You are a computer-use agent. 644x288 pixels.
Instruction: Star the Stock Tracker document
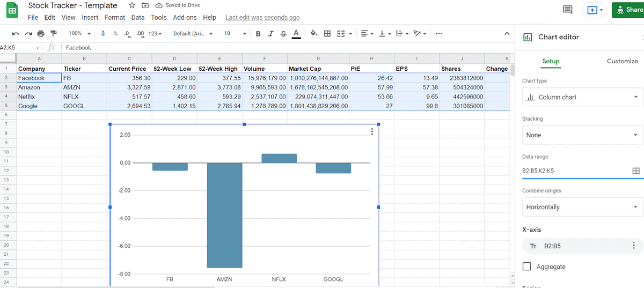[x=132, y=5]
